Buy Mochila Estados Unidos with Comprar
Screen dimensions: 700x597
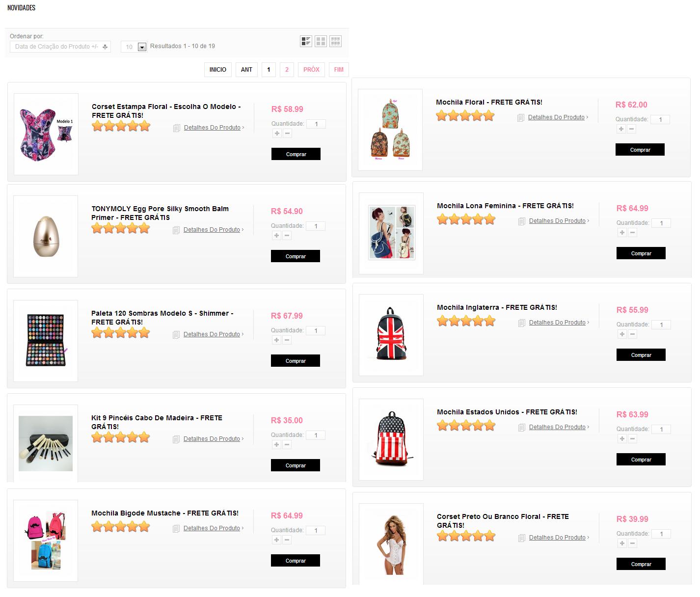click(x=641, y=460)
